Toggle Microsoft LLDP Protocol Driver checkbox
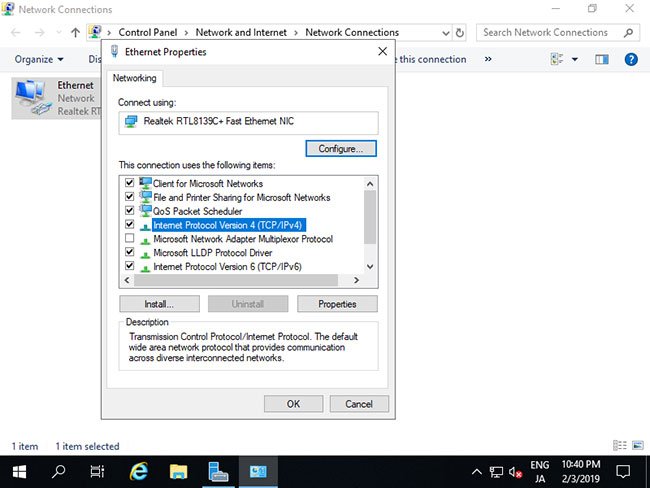Screen dimensions: 650x488 tap(129, 252)
